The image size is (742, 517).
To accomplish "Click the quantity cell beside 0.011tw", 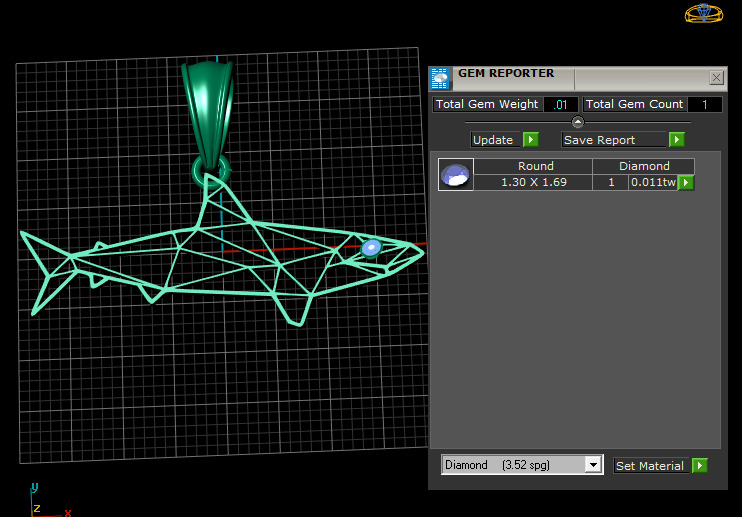I will pyautogui.click(x=611, y=182).
